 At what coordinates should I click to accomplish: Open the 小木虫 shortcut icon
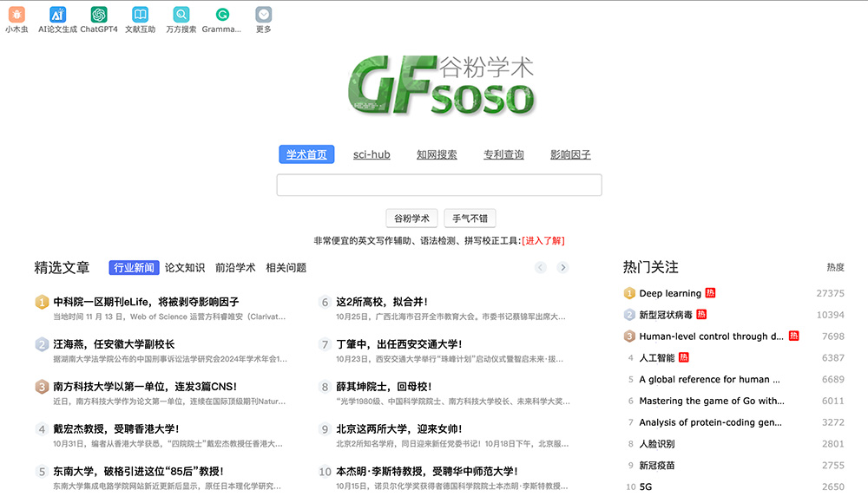[16, 15]
